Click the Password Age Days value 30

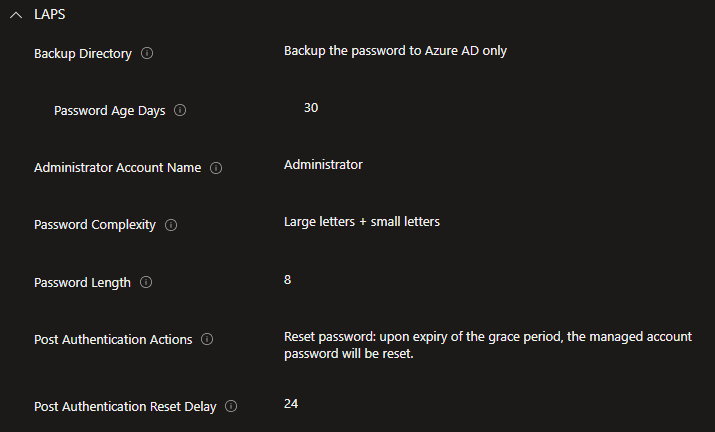[x=311, y=107]
